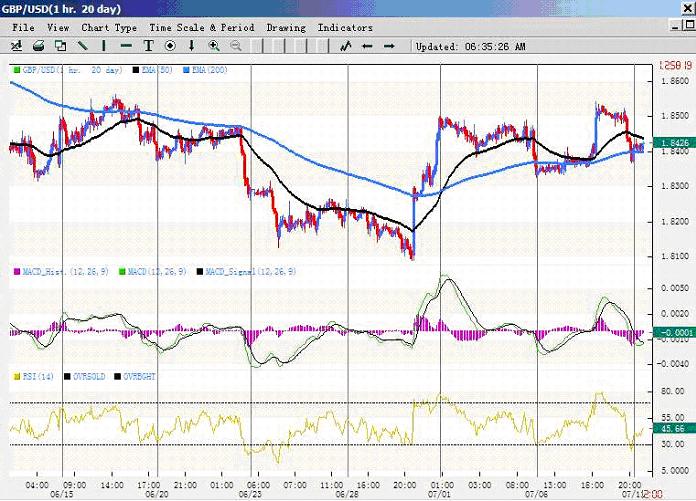Expand the Indicators menu
Image resolution: width=696 pixels, height=501 pixels.
345,28
